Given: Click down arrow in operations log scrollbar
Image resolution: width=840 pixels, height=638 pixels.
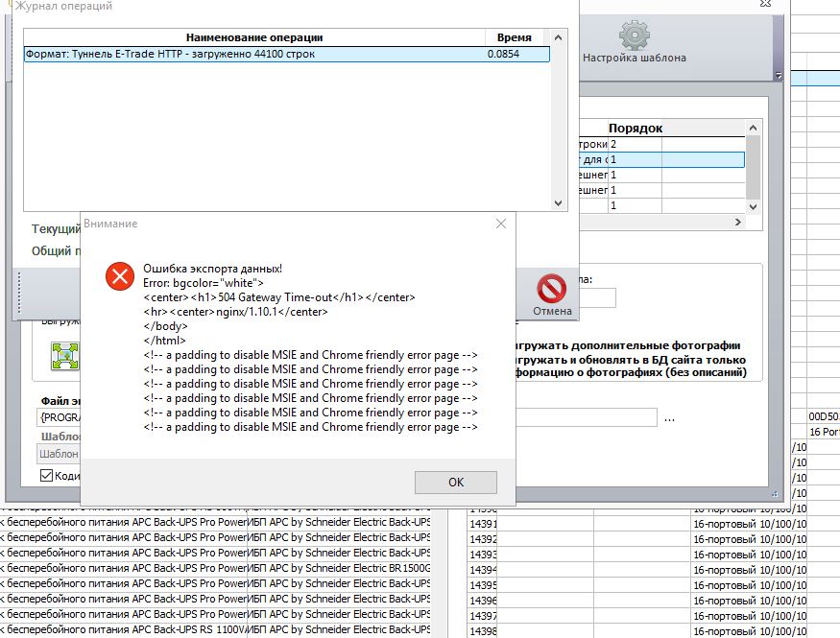Looking at the screenshot, I should pos(558,203).
